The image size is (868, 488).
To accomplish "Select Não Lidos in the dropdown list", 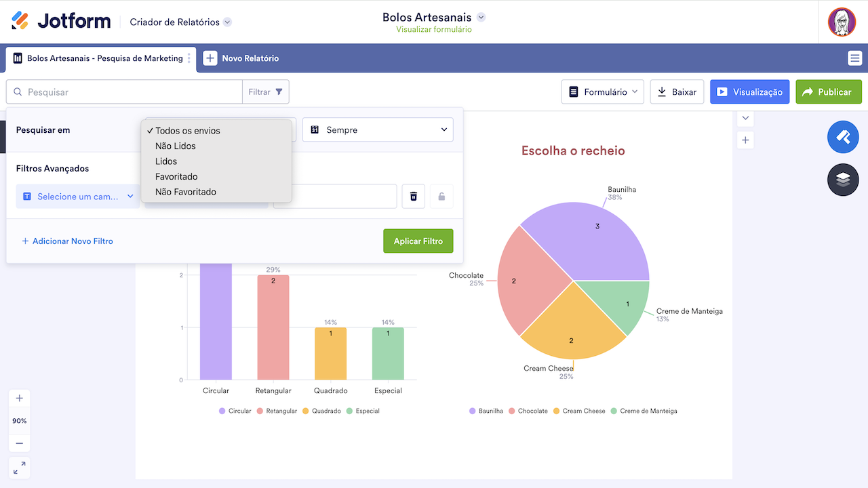I will pos(175,146).
